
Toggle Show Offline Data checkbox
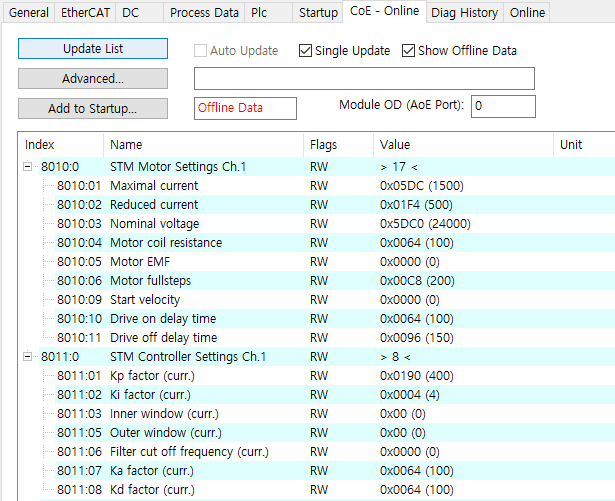click(408, 51)
